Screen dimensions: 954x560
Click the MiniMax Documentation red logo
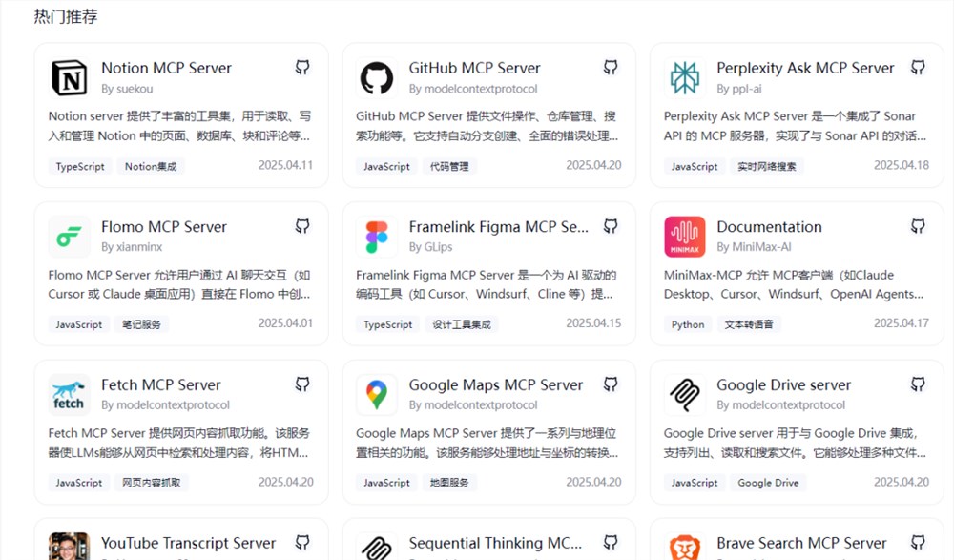[x=684, y=237]
